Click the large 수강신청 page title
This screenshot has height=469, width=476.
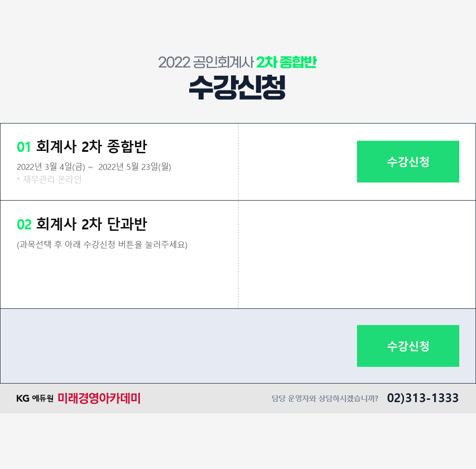pos(237,87)
